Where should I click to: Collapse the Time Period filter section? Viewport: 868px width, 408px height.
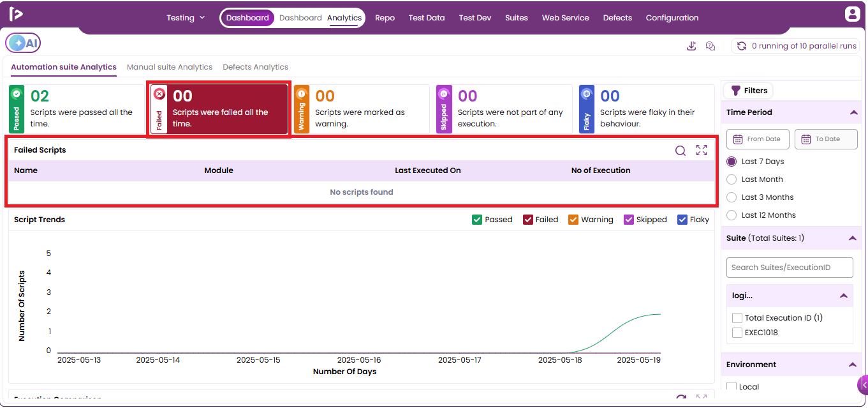coord(853,112)
